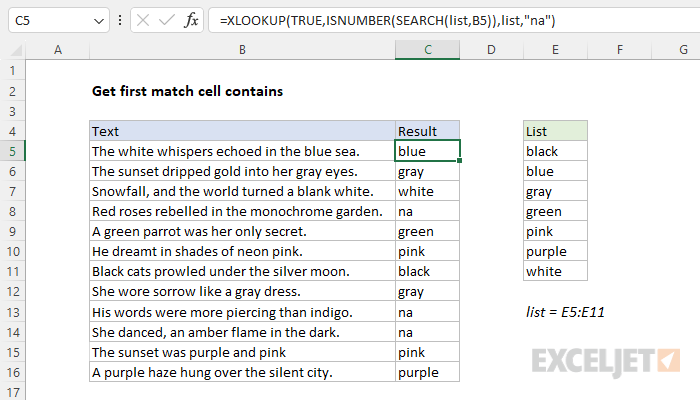Select the cell containing 'purple' in the List column
Image resolution: width=700 pixels, height=400 pixels.
(x=555, y=251)
